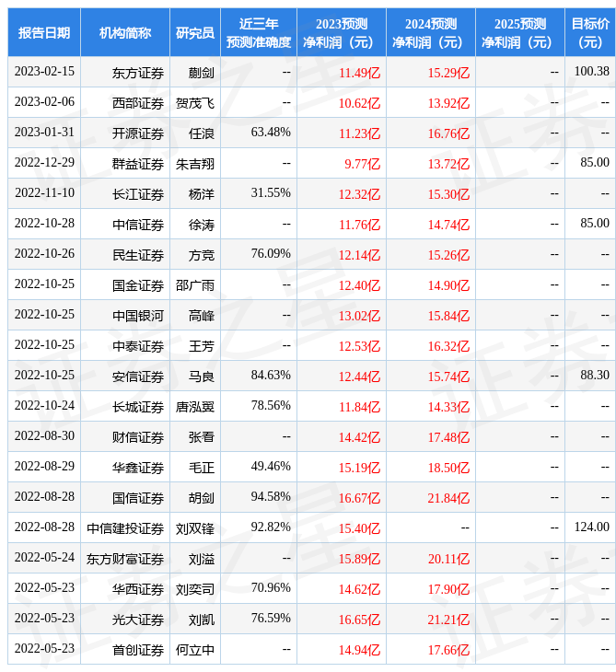Click accuracy value 49.46%
The width and height of the screenshot is (616, 672).
click(x=271, y=467)
